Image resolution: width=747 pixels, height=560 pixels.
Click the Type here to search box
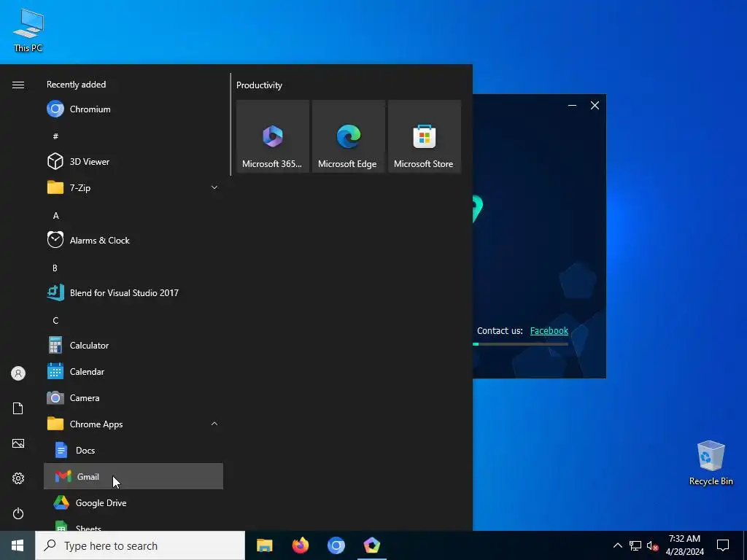tap(140, 545)
